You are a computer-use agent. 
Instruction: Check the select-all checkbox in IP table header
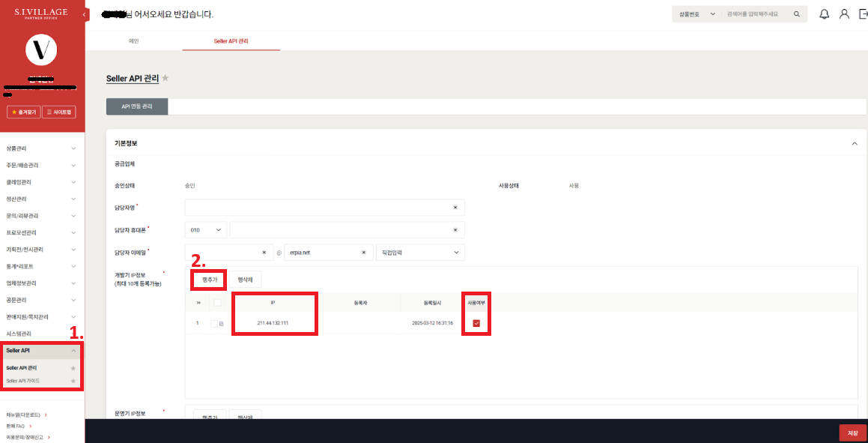point(218,303)
